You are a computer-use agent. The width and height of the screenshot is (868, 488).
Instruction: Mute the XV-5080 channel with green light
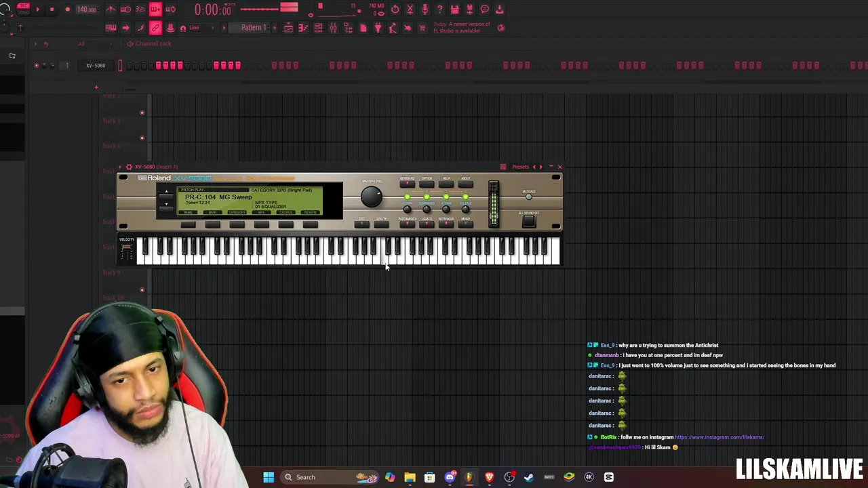tap(37, 66)
